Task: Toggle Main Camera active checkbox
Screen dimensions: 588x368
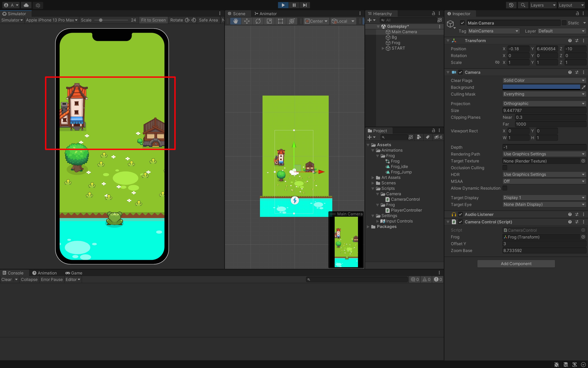Action: (462, 23)
